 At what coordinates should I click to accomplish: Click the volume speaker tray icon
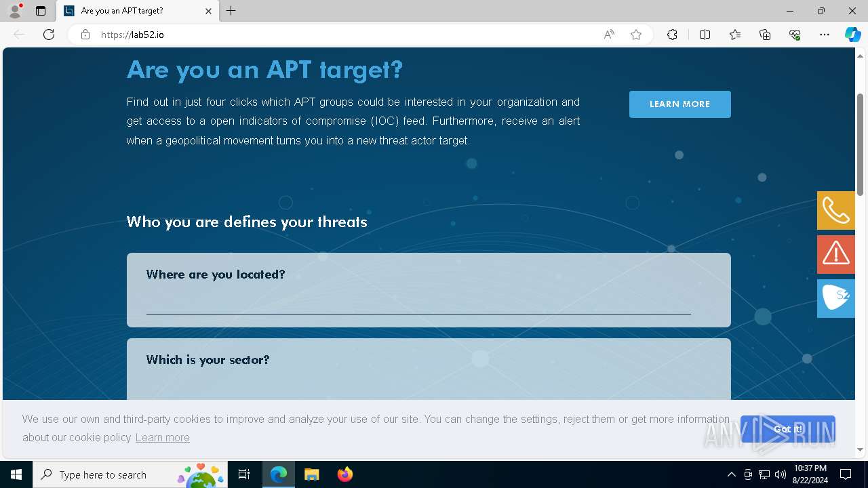coord(781,474)
